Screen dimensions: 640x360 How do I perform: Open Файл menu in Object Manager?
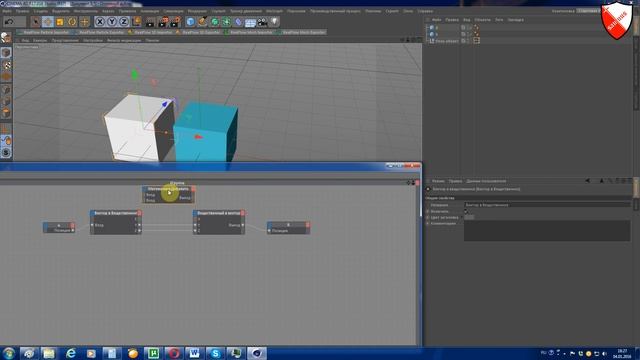(x=436, y=20)
